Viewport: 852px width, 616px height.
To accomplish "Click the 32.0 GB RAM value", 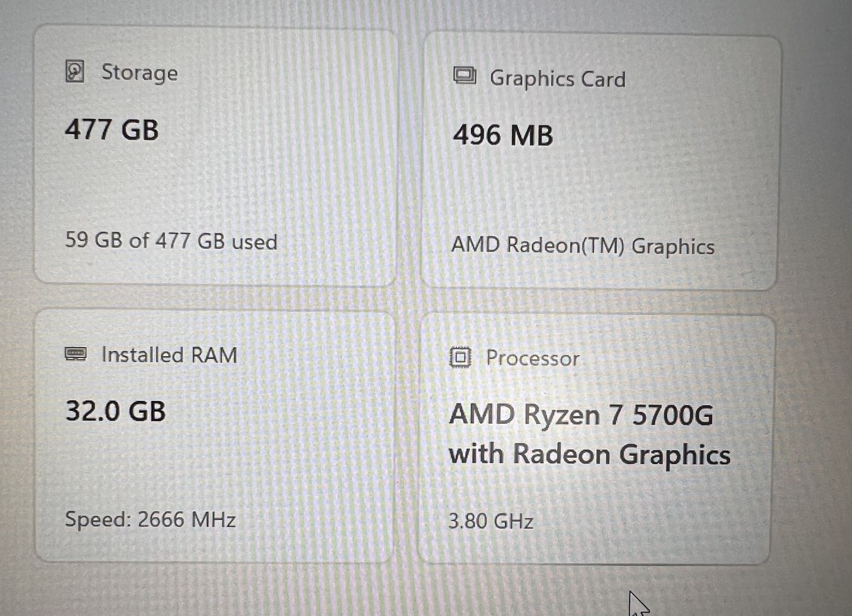I will tap(116, 412).
